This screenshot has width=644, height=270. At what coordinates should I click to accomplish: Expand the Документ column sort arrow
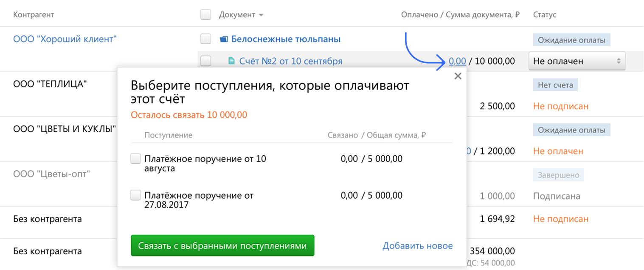[x=261, y=15]
